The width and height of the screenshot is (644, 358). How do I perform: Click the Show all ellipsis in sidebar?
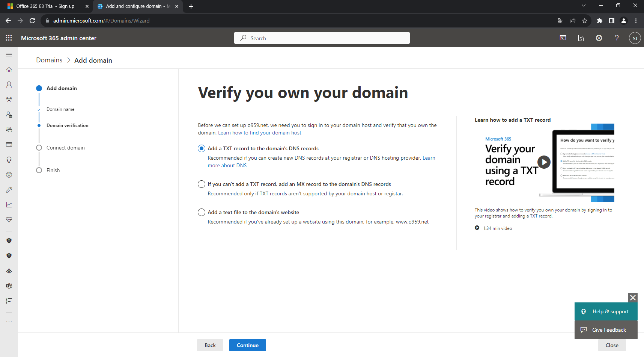pos(9,322)
